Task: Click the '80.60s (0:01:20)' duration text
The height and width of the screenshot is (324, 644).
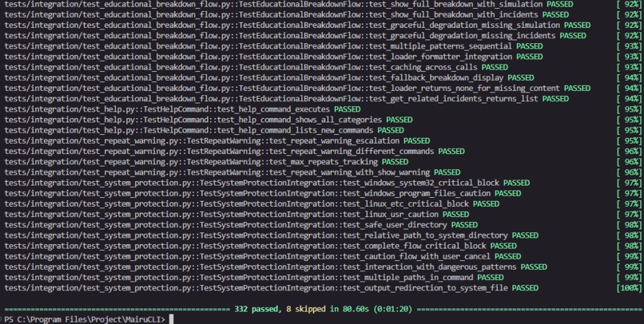Action: tap(377, 309)
